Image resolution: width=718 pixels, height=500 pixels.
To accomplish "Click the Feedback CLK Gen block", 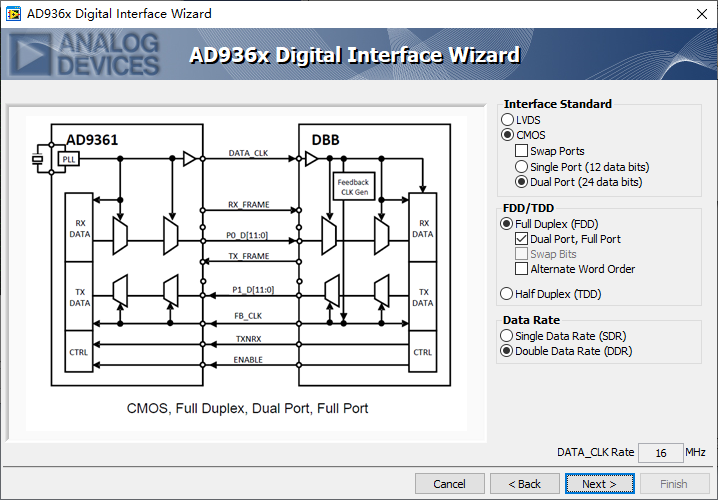I will coord(354,187).
